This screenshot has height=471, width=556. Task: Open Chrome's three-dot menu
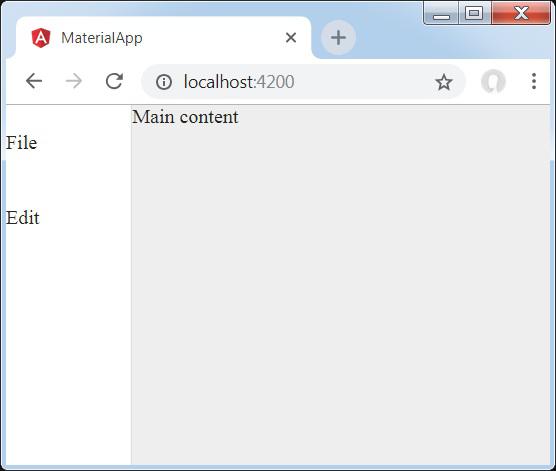click(534, 81)
